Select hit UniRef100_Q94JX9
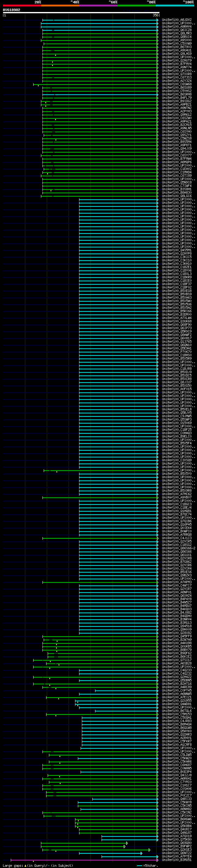197x868 pixels. pyautogui.click(x=177, y=149)
